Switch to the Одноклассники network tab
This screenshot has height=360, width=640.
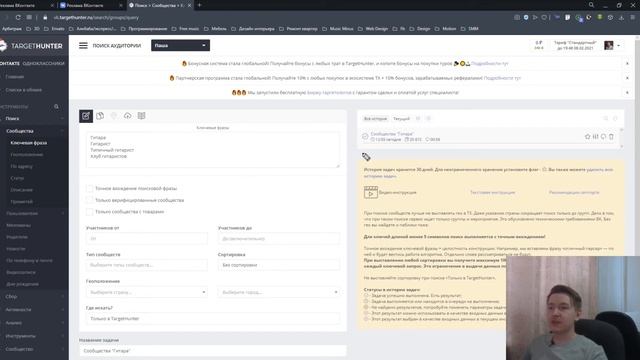[44, 64]
